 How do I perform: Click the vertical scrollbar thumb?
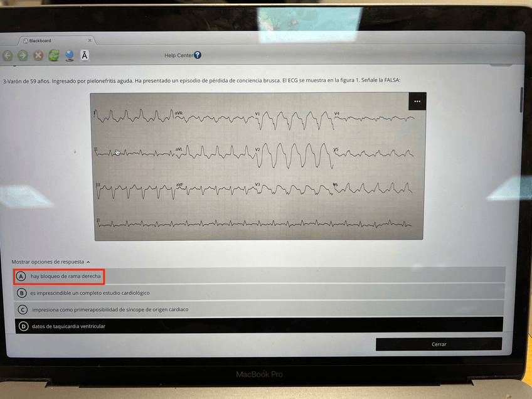pos(521,100)
